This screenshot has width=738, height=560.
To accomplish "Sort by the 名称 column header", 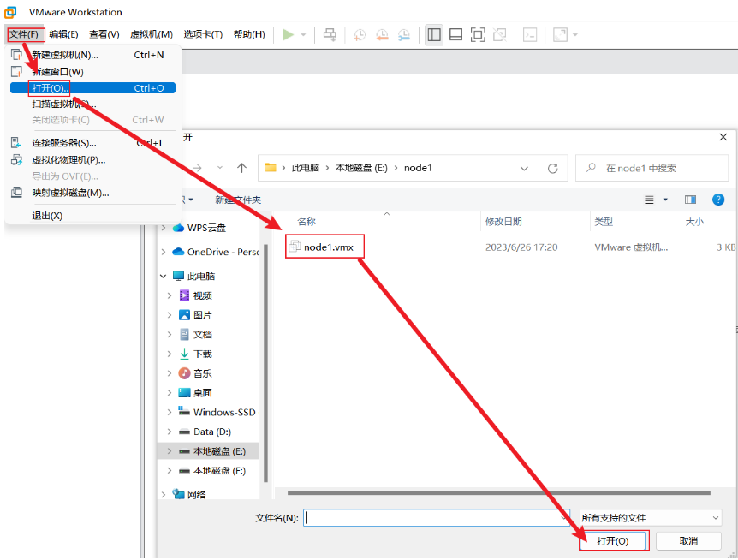I will pyautogui.click(x=307, y=222).
